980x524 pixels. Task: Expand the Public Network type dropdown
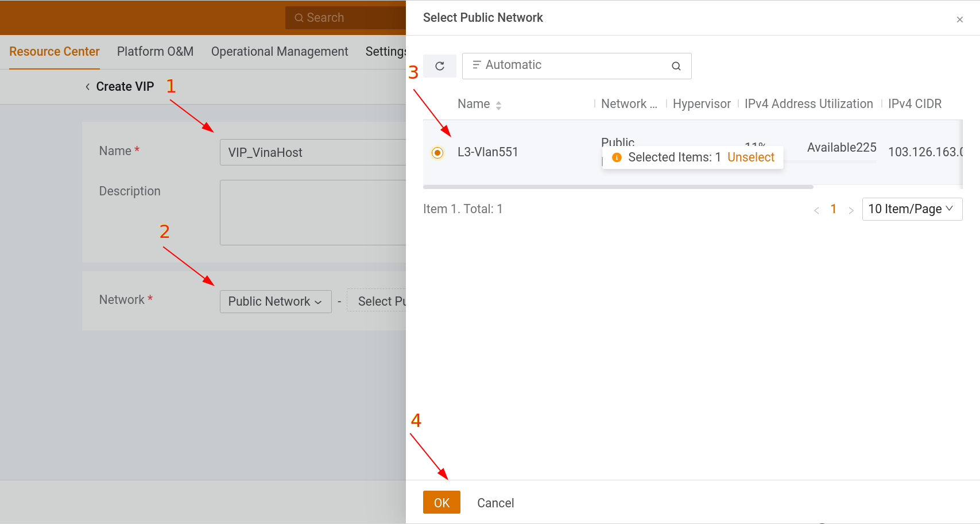[x=275, y=302]
